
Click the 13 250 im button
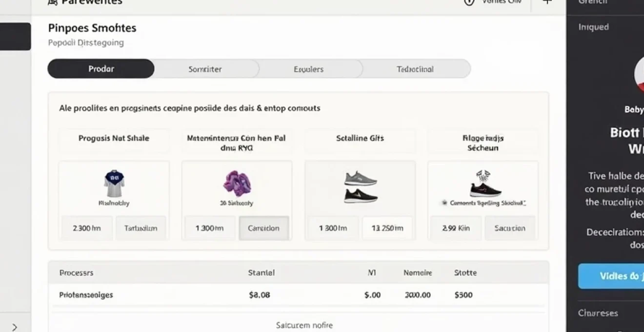tap(387, 228)
